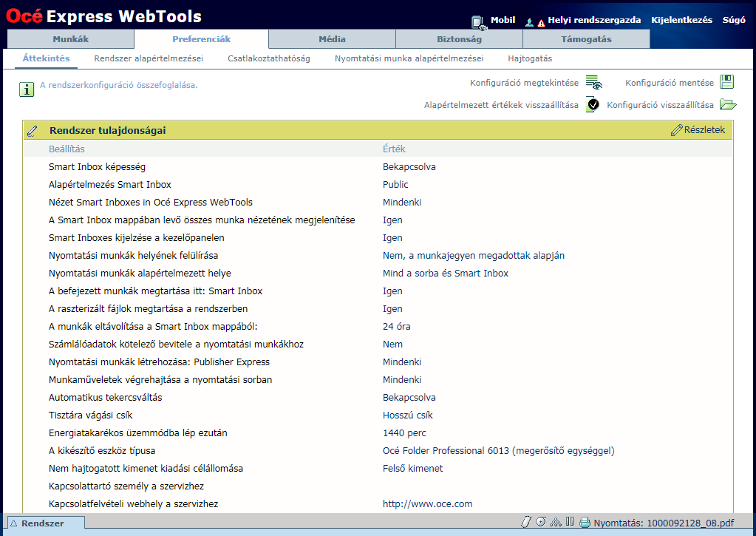This screenshot has height=536, width=756.
Task: Click the 24 óra value
Action: 397,327
